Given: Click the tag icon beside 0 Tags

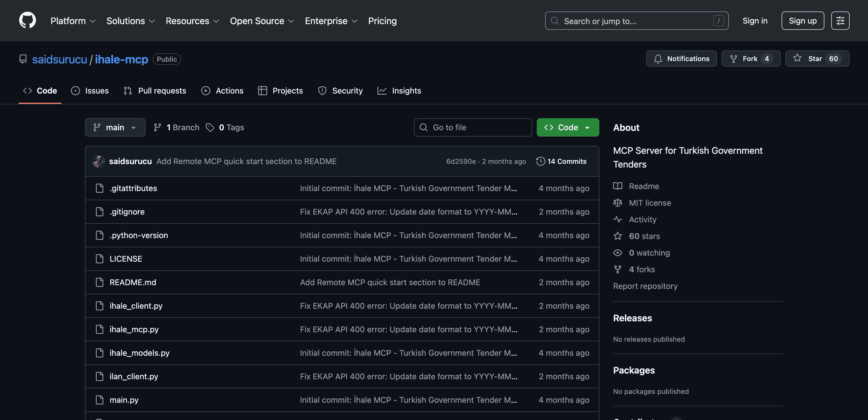Looking at the screenshot, I should point(210,127).
